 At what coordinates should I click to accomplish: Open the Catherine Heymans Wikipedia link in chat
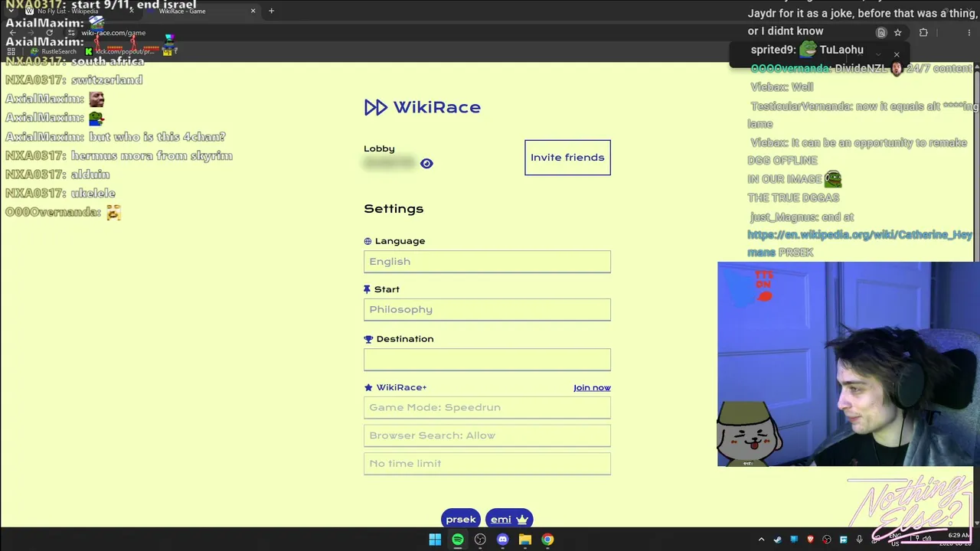(x=860, y=243)
